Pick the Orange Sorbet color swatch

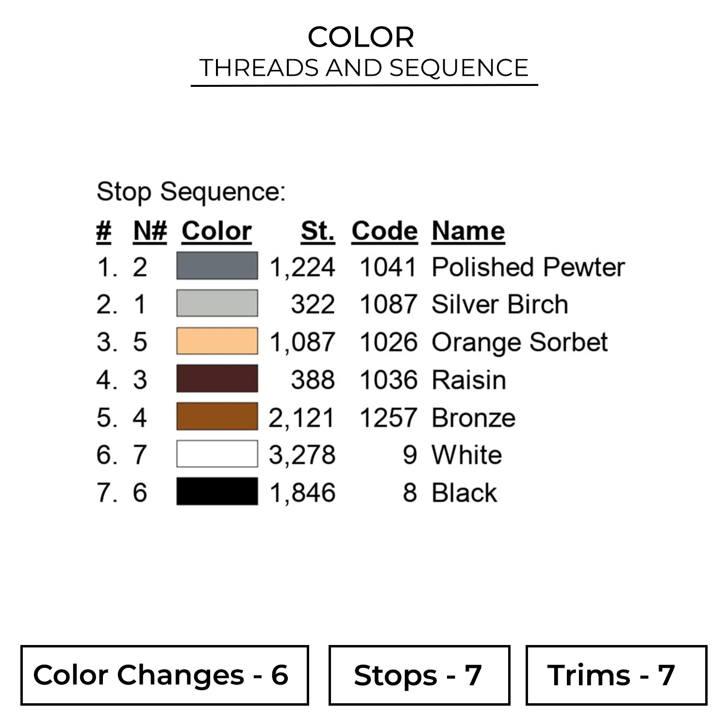point(217,341)
